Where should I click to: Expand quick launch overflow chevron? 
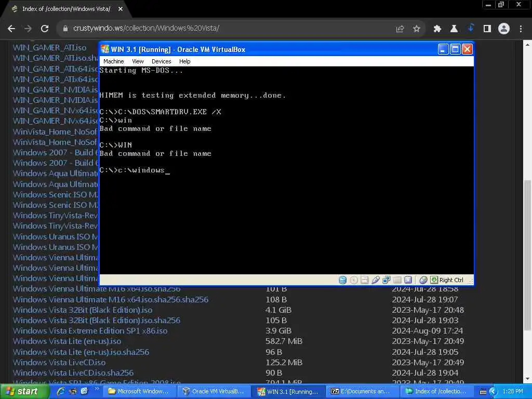pos(97,389)
